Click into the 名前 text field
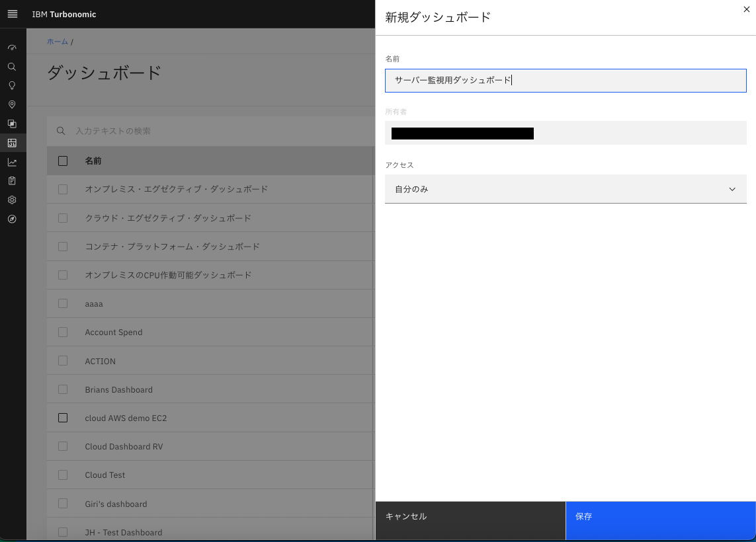Viewport: 756px width, 542px height. [x=566, y=81]
